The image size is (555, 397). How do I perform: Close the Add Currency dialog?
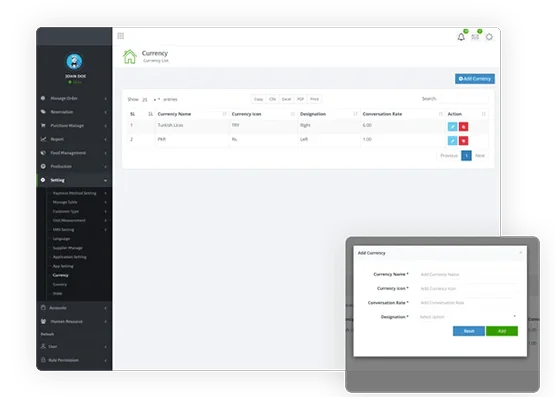click(520, 253)
